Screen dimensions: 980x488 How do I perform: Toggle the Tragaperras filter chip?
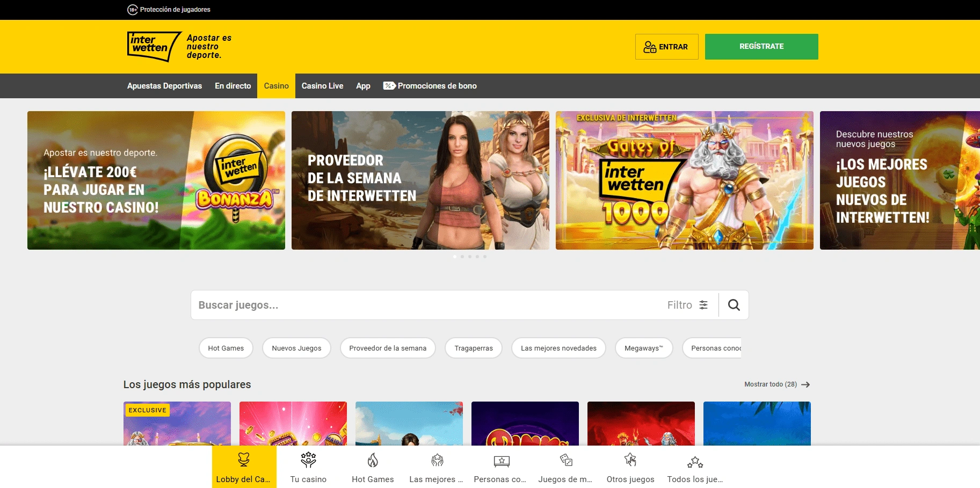(473, 348)
